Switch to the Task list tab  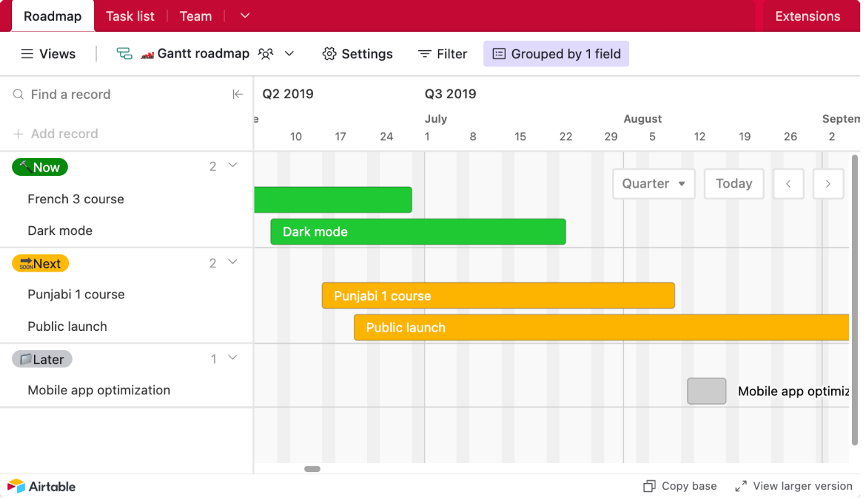130,16
